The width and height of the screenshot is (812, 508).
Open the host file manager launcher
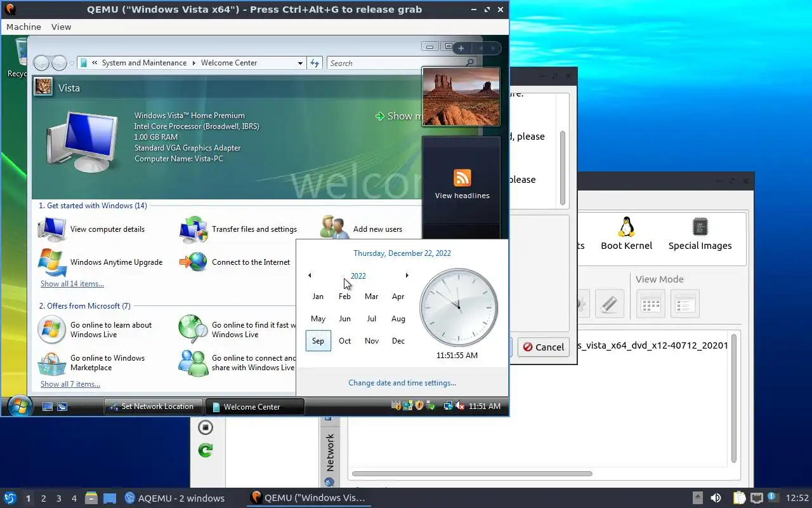coord(91,498)
